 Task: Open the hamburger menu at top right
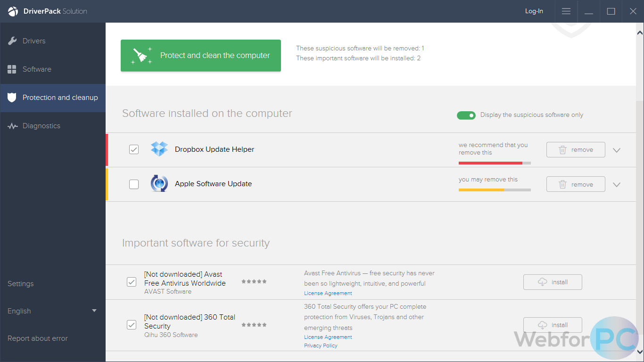[x=566, y=11]
